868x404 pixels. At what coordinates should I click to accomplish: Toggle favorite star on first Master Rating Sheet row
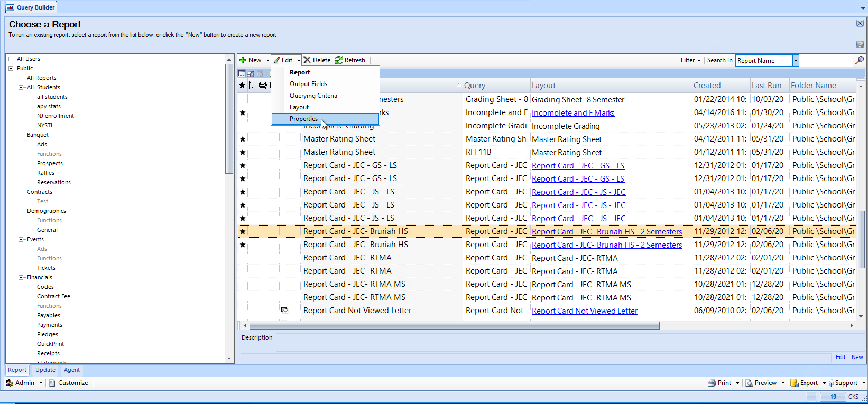[x=243, y=139]
